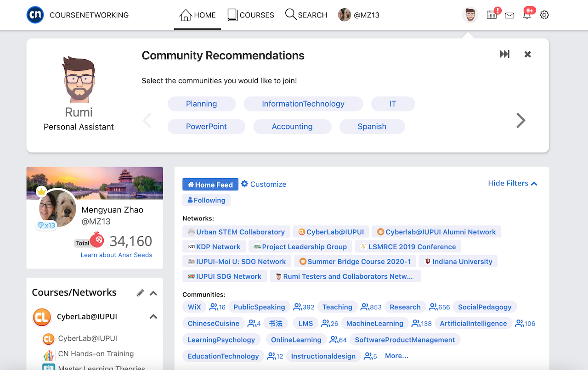Select the PowerPoint community
Image resolution: width=588 pixels, height=370 pixels.
click(x=206, y=126)
